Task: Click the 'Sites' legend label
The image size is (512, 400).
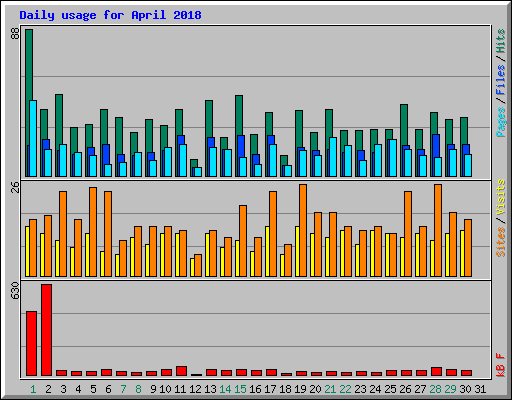Action: [x=501, y=242]
